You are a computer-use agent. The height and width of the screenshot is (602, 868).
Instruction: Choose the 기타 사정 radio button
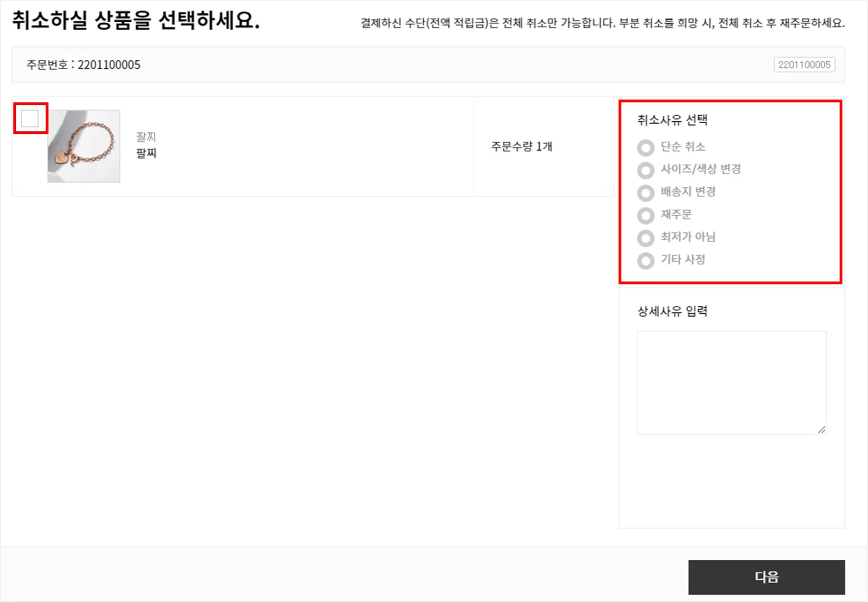tap(646, 260)
